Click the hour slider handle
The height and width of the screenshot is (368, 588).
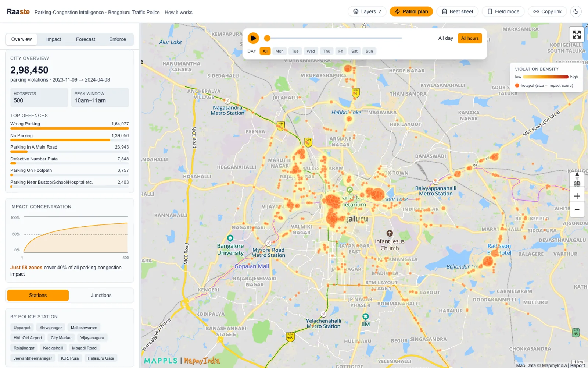[x=267, y=38]
